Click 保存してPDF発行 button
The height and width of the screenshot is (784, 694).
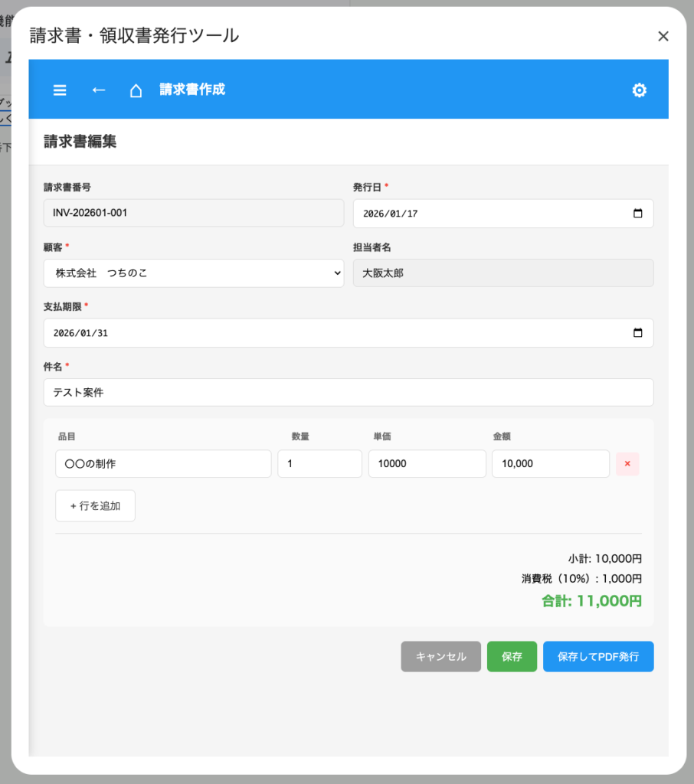pyautogui.click(x=598, y=657)
